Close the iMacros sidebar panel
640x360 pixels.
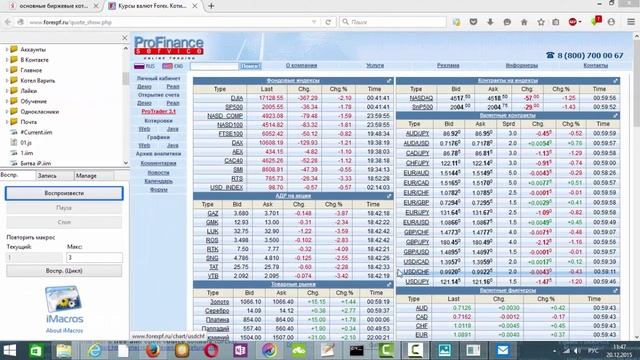(124, 38)
